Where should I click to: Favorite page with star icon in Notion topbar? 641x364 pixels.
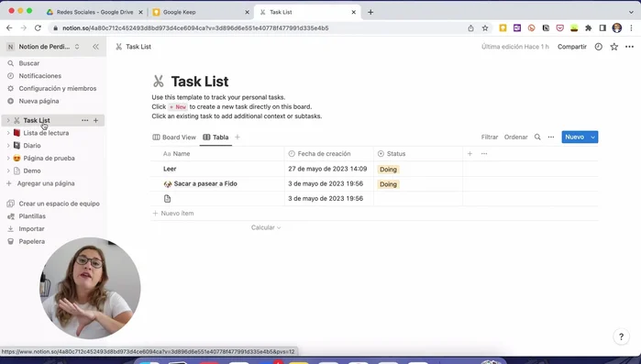point(614,47)
